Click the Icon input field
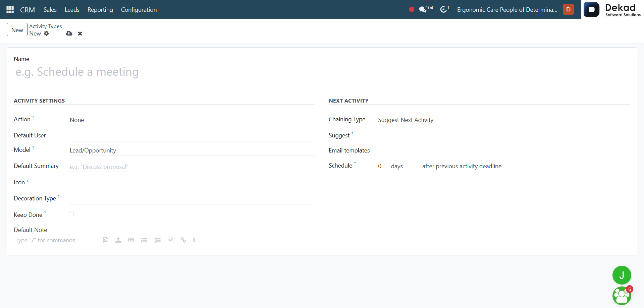Screen dimensions: 644x308 point(192,183)
